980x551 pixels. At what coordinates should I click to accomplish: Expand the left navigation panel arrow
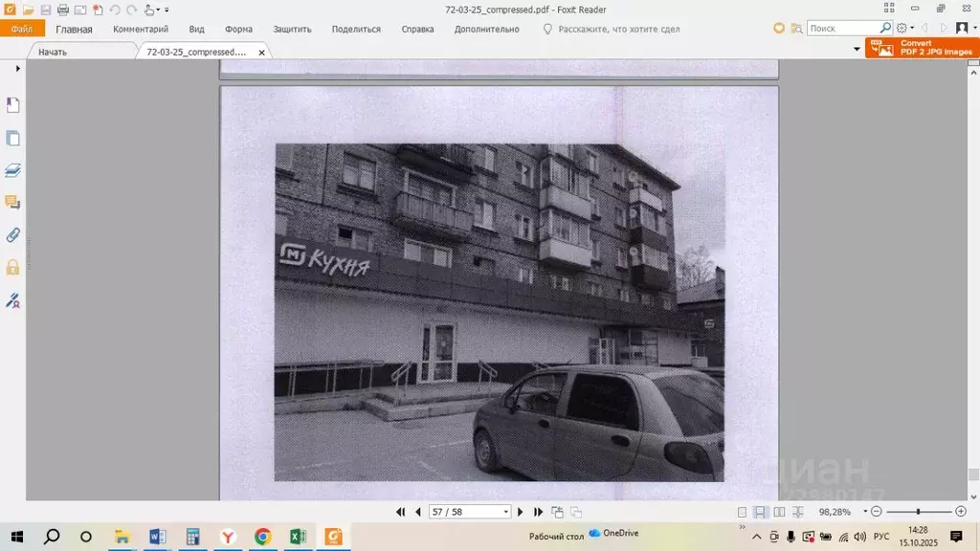coord(17,69)
